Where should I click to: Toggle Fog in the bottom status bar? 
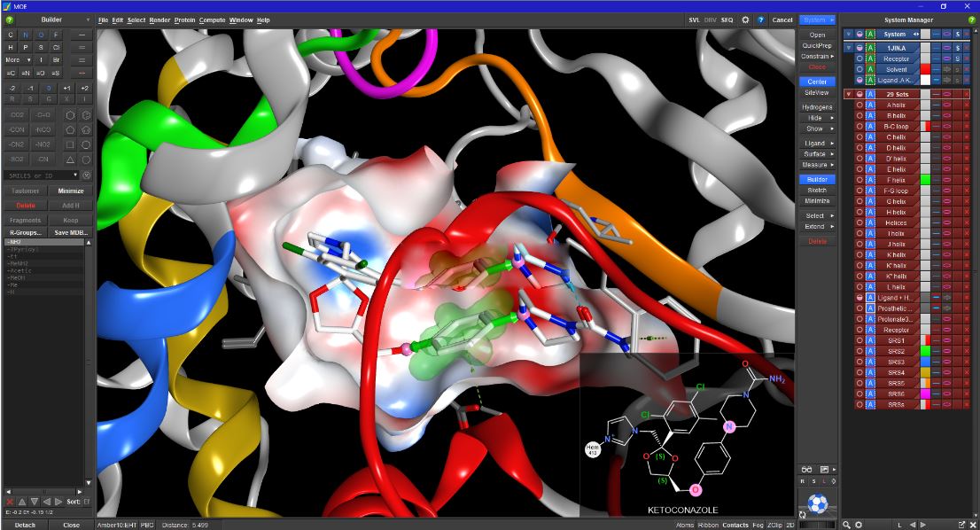(x=758, y=525)
